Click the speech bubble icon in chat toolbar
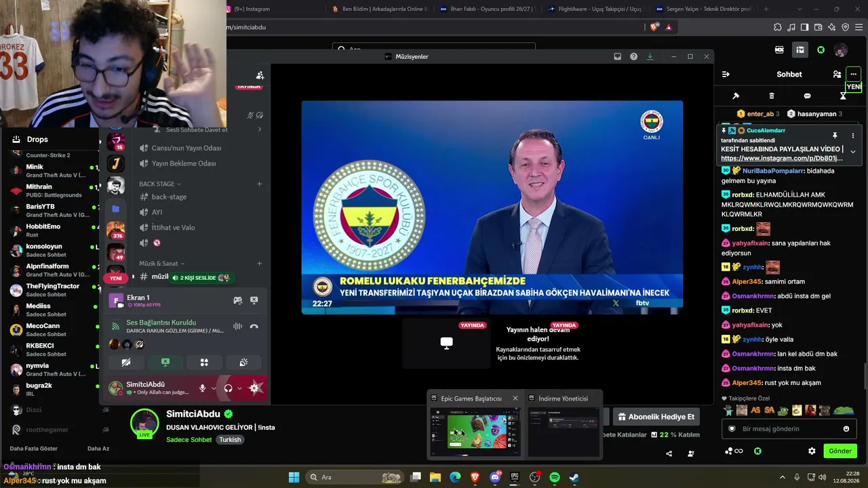Viewport: 868px width, 488px height. pyautogui.click(x=807, y=96)
